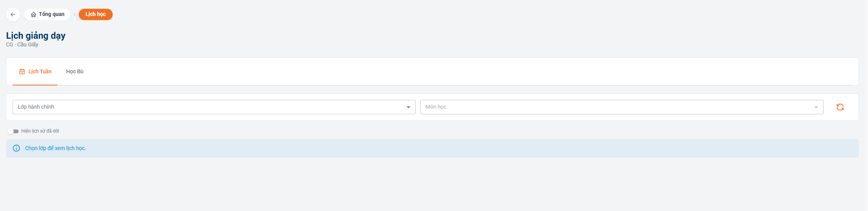The image size is (868, 211).
Task: Expand the Lớp hành chính dropdown arrow
Action: [x=408, y=107]
